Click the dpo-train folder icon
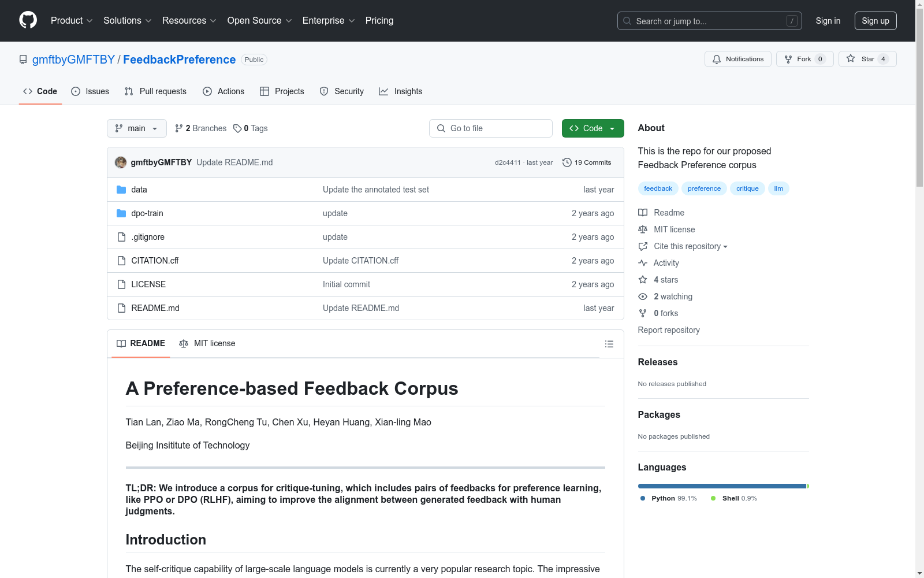This screenshot has height=578, width=924. [121, 213]
